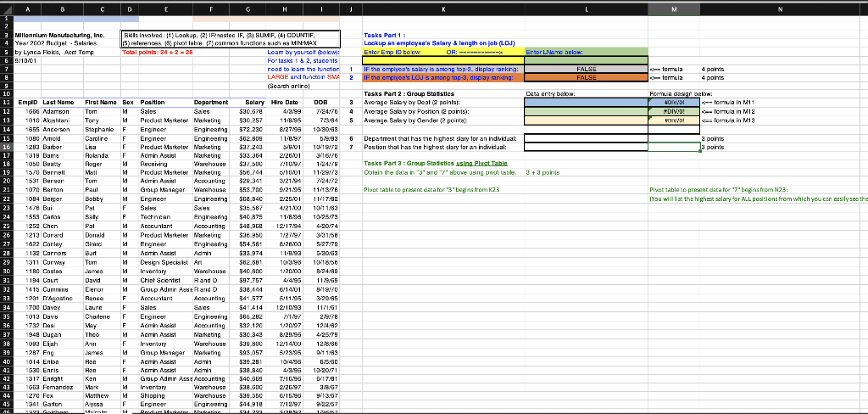Click answer cell for Position with highest salary
Screen dimensions: 868x414
coord(587,148)
